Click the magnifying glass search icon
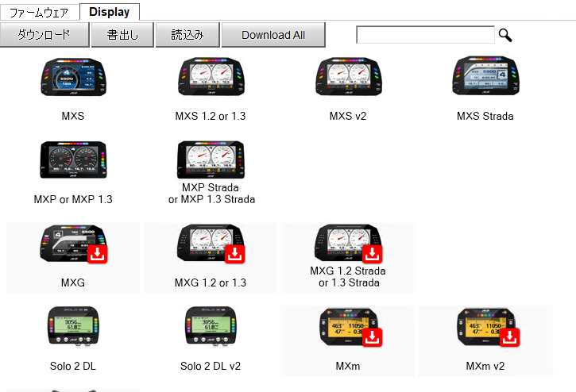Viewport: 576px width, 392px height. [505, 35]
